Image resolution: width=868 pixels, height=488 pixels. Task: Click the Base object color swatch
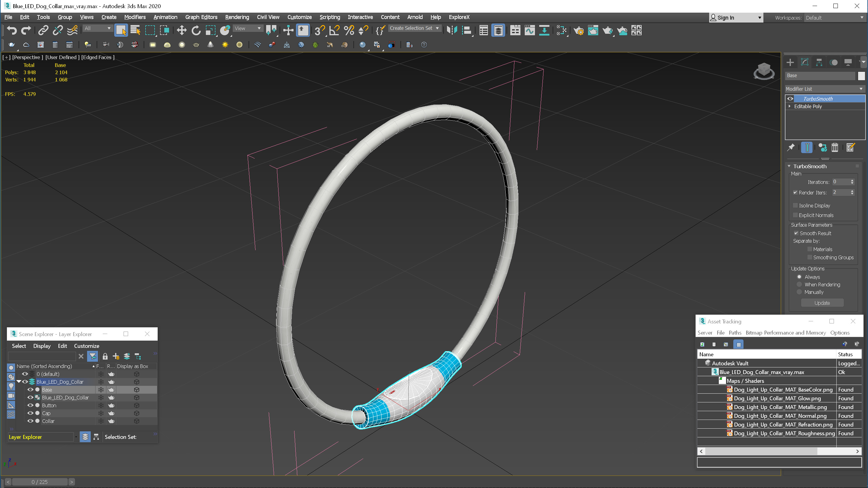[x=861, y=76]
